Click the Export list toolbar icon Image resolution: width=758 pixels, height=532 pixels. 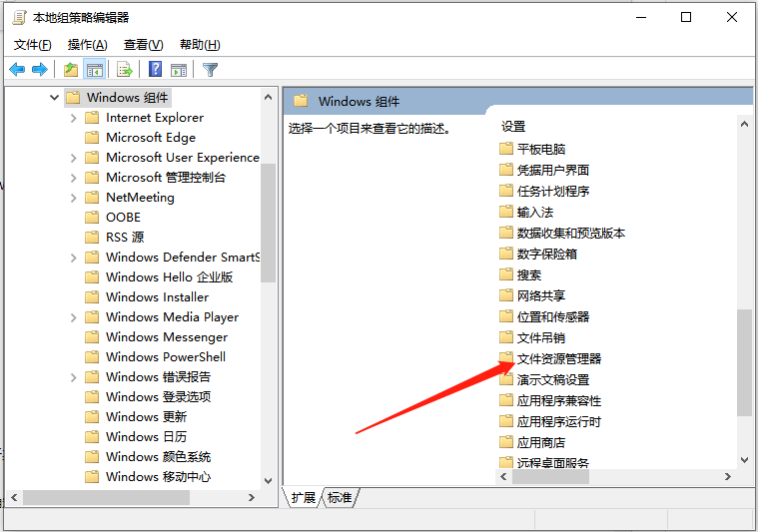coord(125,70)
